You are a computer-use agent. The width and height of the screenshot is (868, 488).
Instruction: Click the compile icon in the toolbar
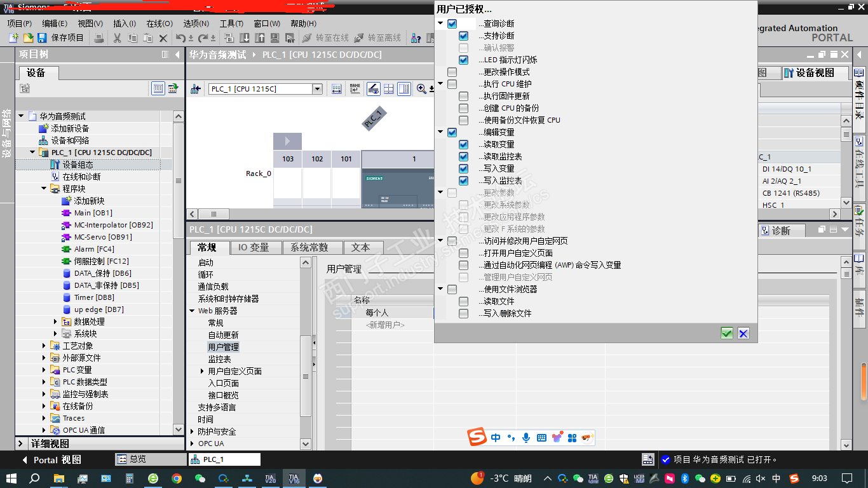pos(229,38)
